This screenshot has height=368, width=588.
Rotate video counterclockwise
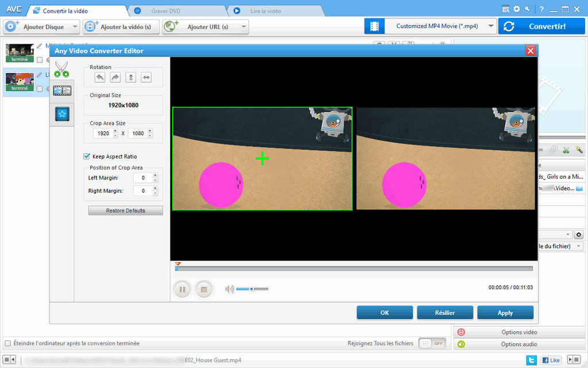(x=100, y=78)
